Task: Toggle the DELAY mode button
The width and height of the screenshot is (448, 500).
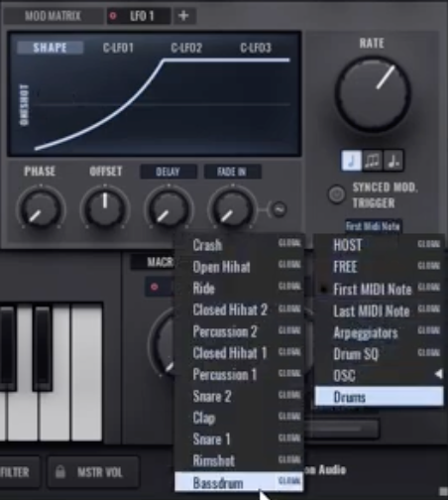Action: click(x=168, y=172)
